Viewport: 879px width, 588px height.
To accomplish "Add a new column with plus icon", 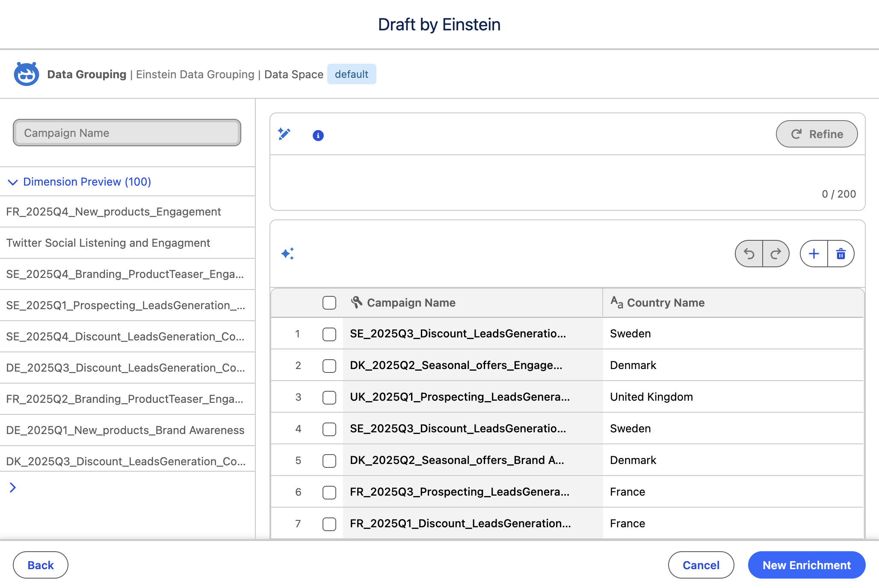I will [x=814, y=254].
